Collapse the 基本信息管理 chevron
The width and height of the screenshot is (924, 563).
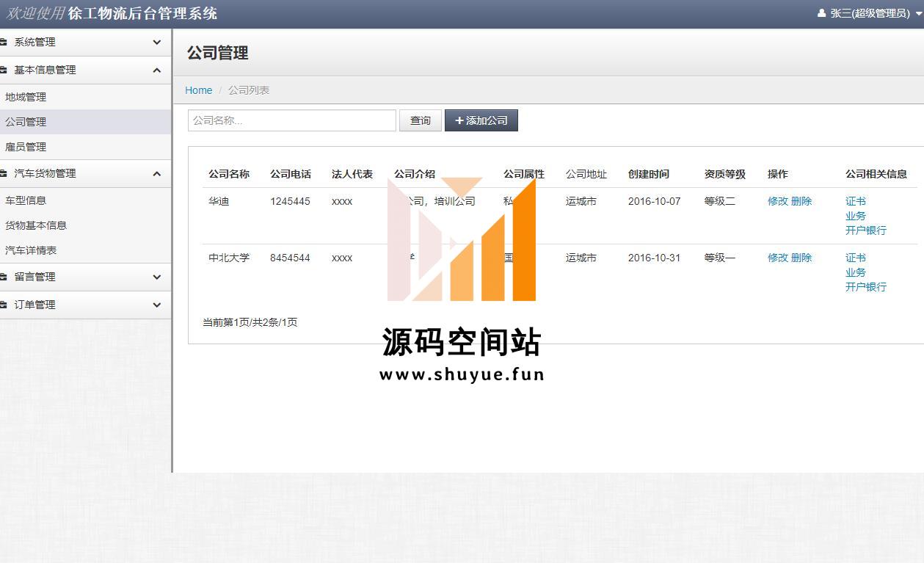pos(156,70)
